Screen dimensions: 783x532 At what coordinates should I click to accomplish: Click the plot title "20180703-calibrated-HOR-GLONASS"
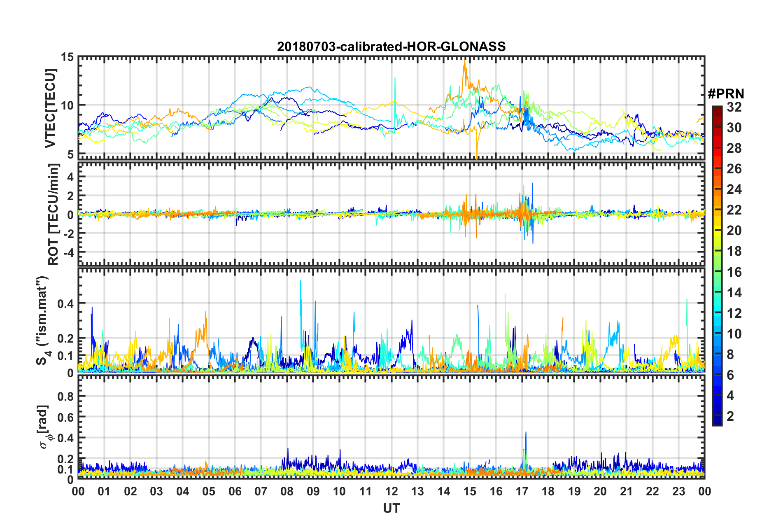391,47
